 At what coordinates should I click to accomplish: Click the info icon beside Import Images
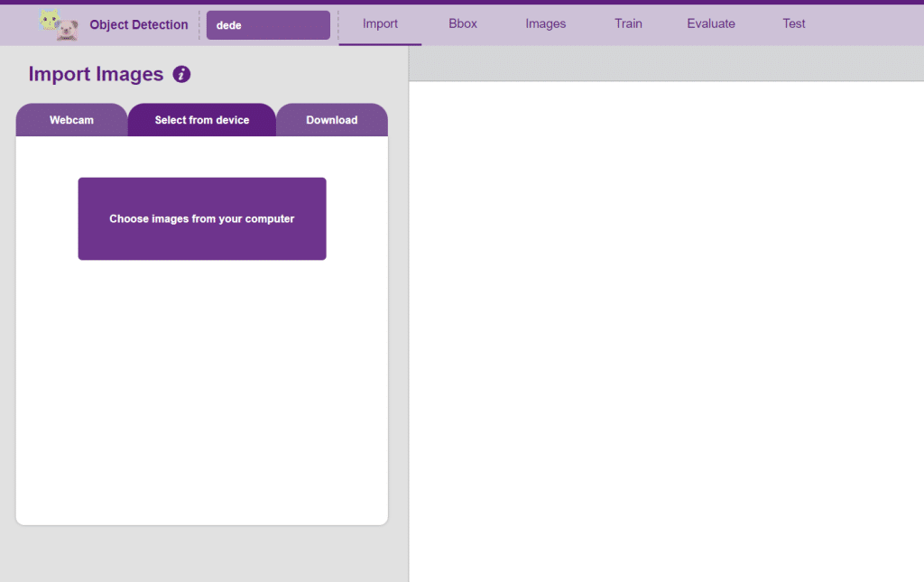coord(181,74)
